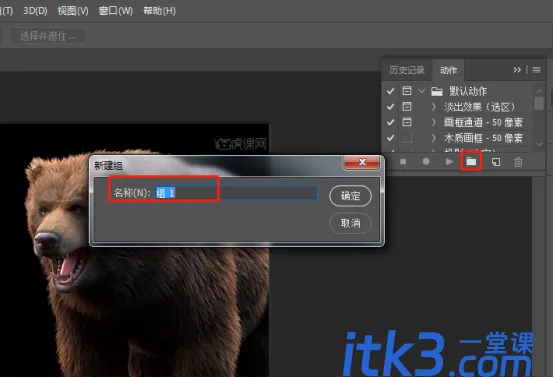Screen dimensions: 554x378
Task: Play the selected action
Action: (449, 162)
